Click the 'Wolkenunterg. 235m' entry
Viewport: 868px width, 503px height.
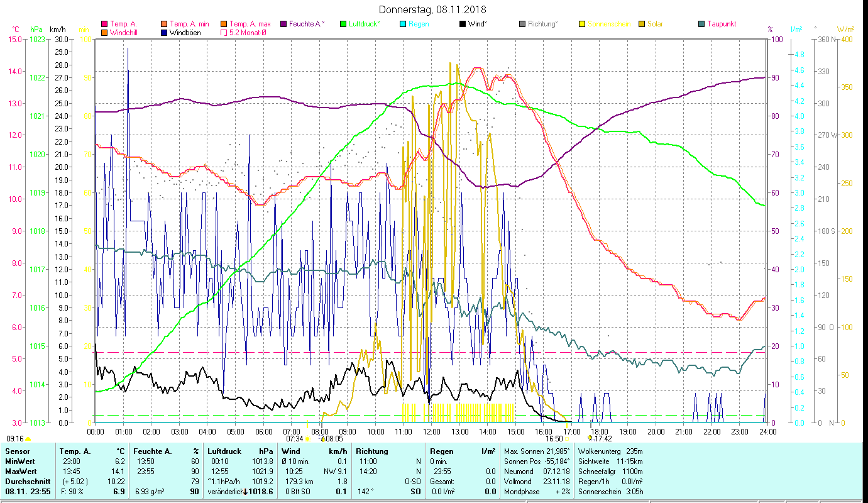click(x=610, y=451)
